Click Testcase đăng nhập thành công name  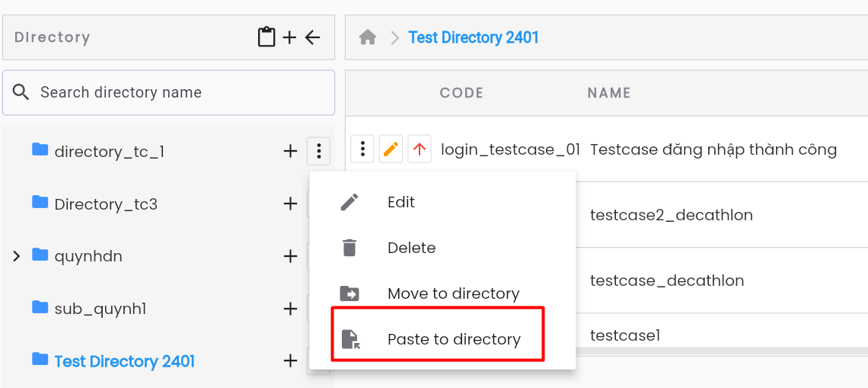point(713,149)
